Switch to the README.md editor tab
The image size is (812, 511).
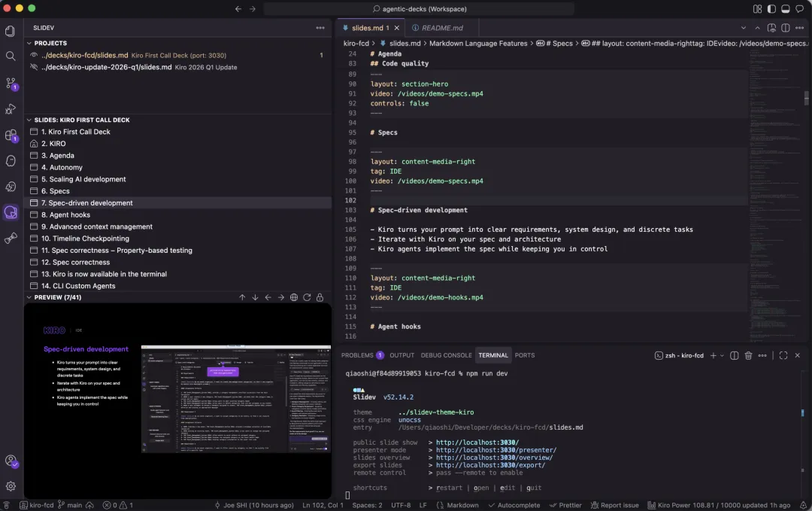(442, 28)
